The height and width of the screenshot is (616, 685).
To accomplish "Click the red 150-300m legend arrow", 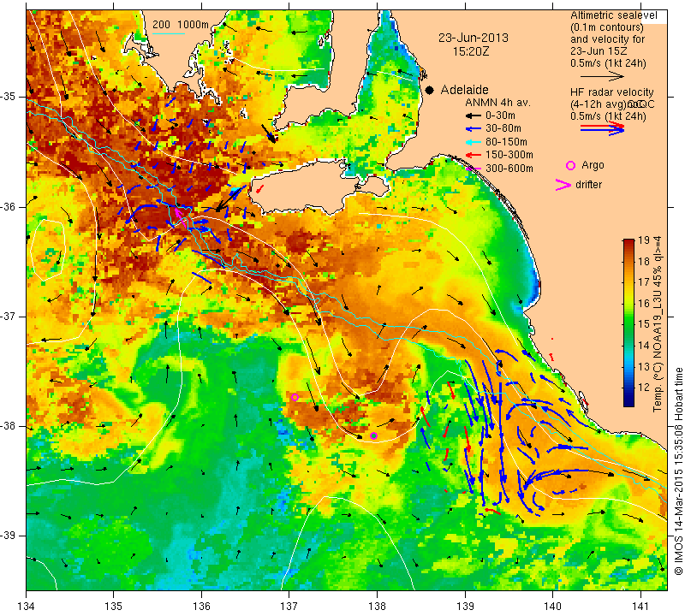I will pos(473,155).
